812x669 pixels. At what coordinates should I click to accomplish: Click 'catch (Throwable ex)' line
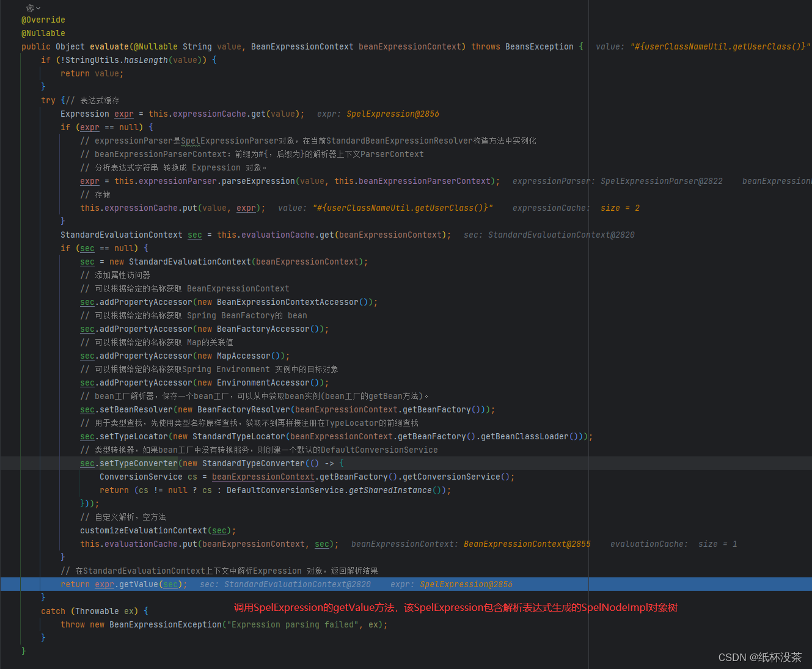click(x=95, y=611)
